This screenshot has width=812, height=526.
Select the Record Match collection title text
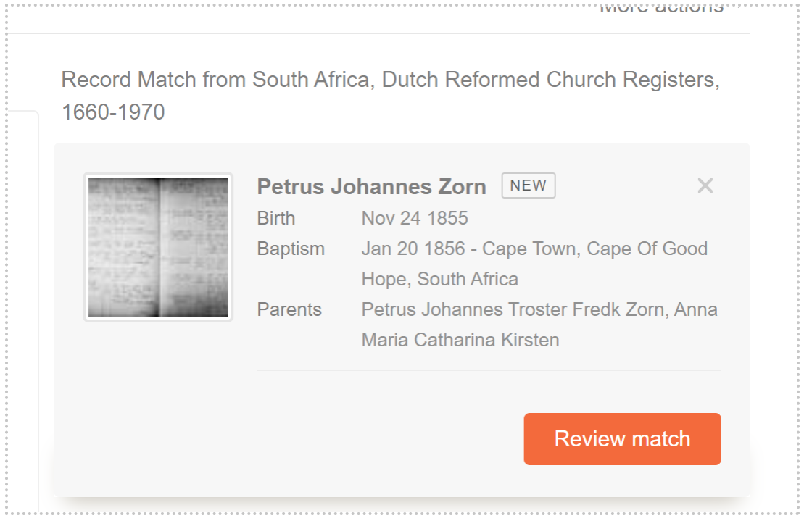tap(390, 80)
